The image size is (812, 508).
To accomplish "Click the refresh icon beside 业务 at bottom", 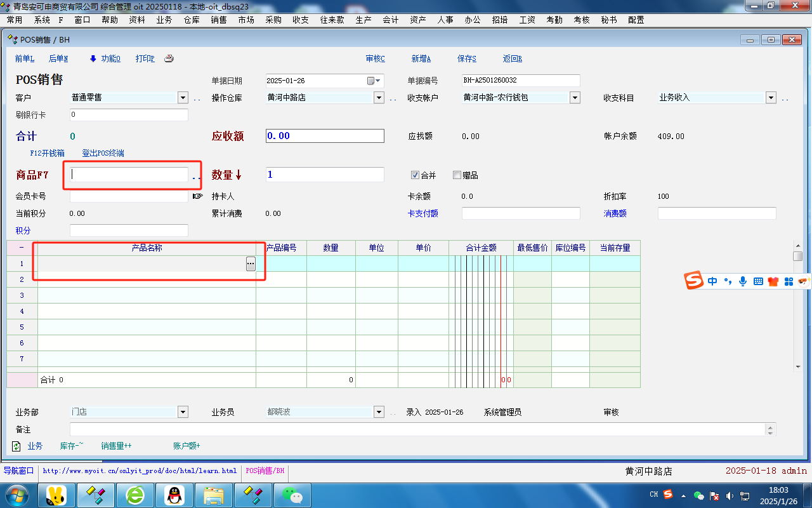I will [16, 446].
